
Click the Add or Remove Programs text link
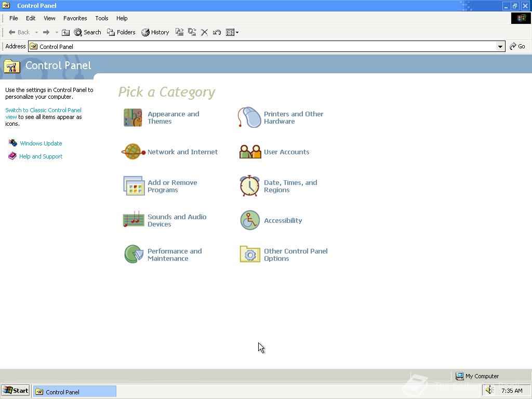pyautogui.click(x=172, y=187)
